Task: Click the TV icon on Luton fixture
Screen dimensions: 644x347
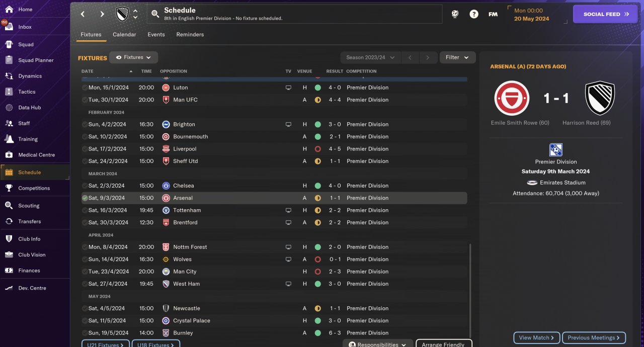Action: point(288,88)
